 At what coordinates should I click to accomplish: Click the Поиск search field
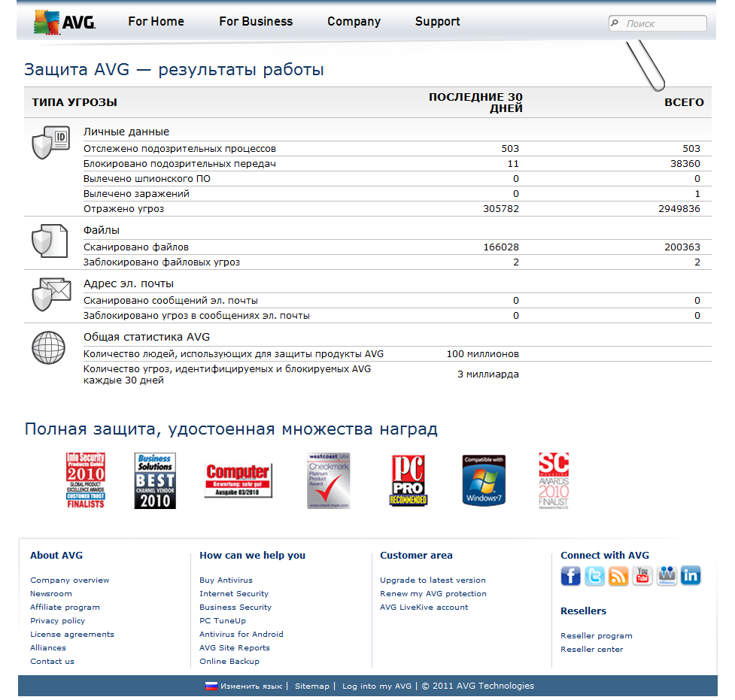(658, 23)
